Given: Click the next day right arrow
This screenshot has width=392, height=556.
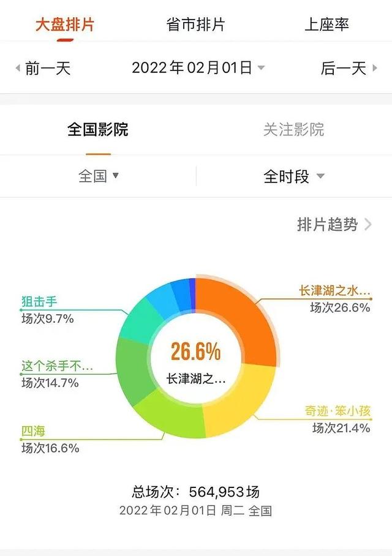Looking at the screenshot, I should click(x=374, y=68).
